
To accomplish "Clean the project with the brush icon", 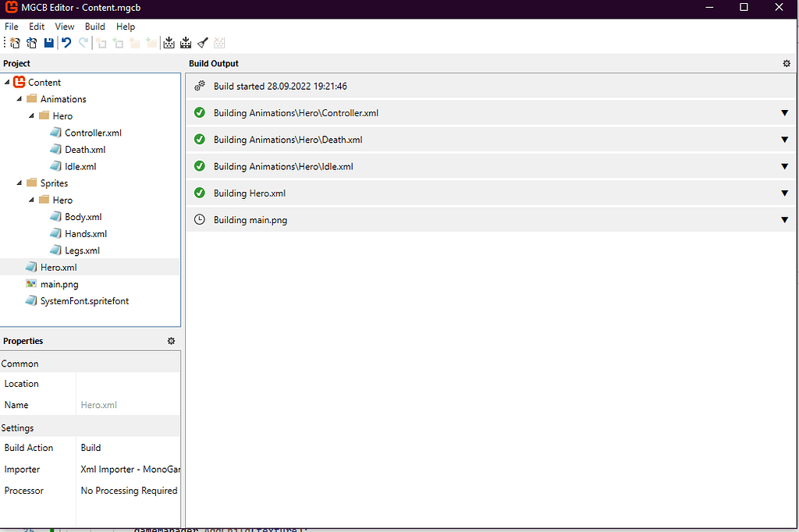I will (203, 43).
